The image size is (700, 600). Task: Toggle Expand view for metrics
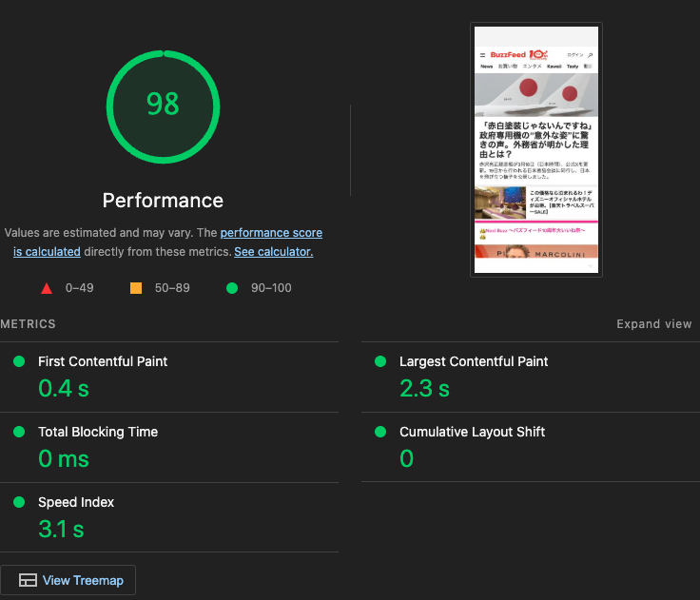pyautogui.click(x=654, y=323)
